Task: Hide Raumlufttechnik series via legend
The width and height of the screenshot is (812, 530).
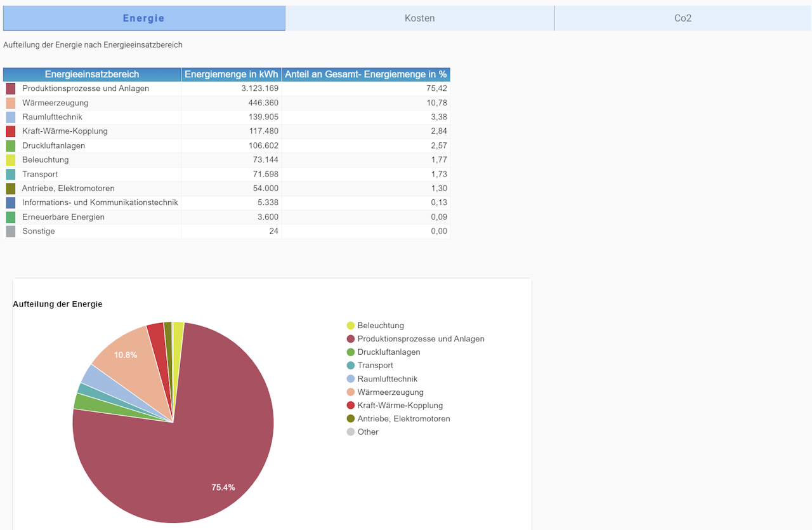Action: coord(382,379)
